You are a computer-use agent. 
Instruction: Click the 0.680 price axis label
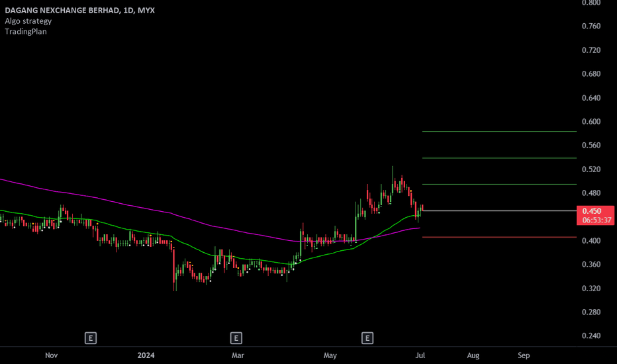pyautogui.click(x=591, y=73)
